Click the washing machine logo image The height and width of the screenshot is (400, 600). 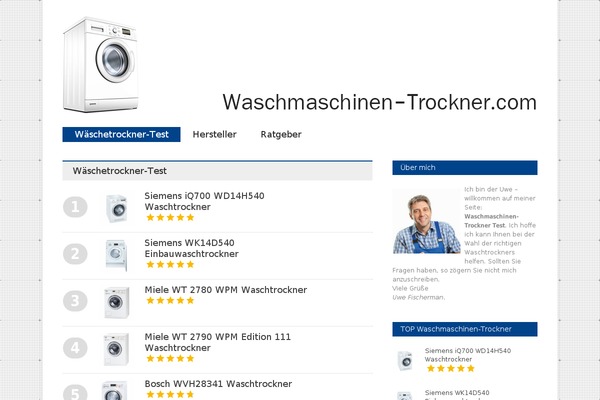pyautogui.click(x=100, y=64)
